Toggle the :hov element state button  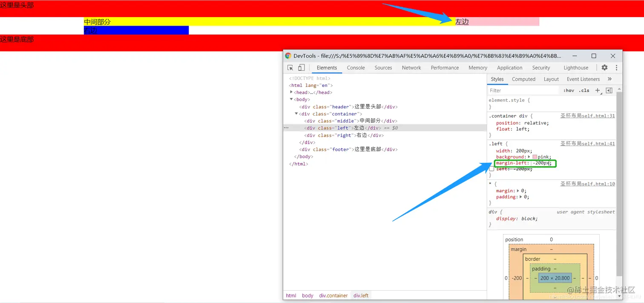[x=569, y=90]
